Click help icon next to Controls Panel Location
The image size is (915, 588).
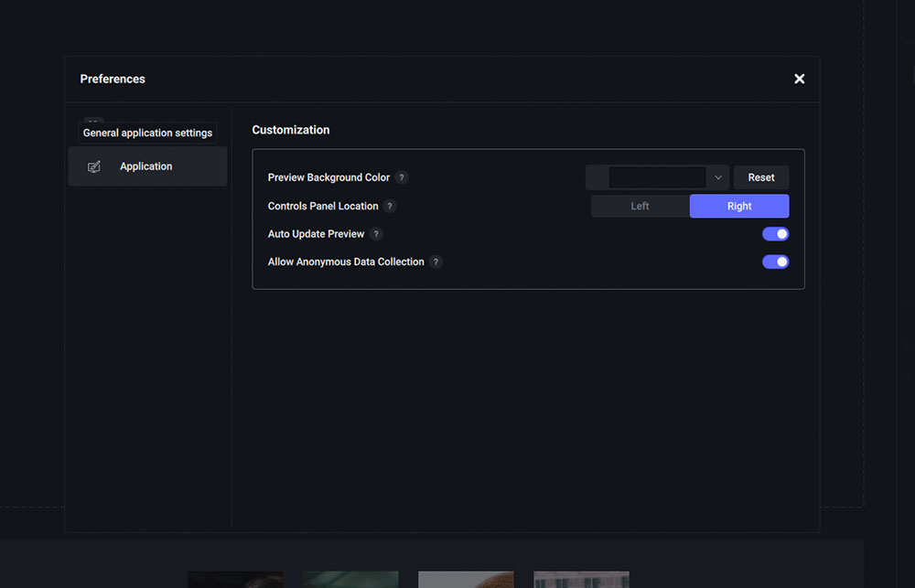click(390, 207)
